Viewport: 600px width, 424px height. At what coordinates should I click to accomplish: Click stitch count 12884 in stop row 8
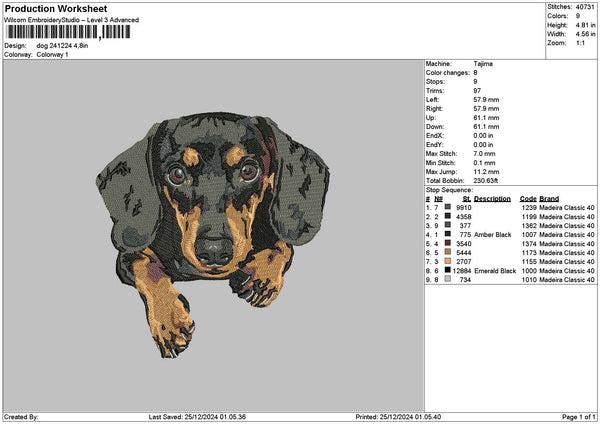[x=462, y=271]
